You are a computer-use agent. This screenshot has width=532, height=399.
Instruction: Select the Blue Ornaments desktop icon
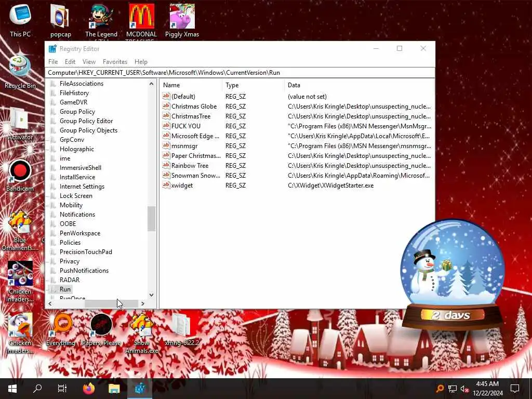click(x=20, y=231)
